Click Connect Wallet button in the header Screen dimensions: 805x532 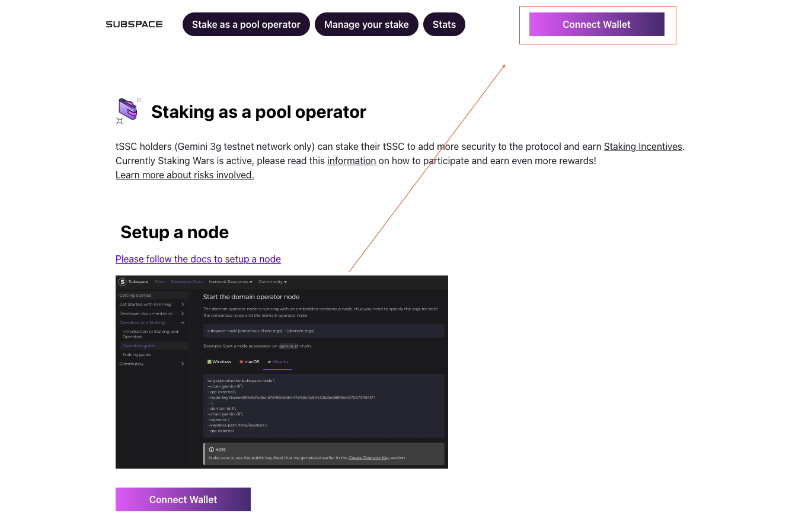pyautogui.click(x=597, y=24)
